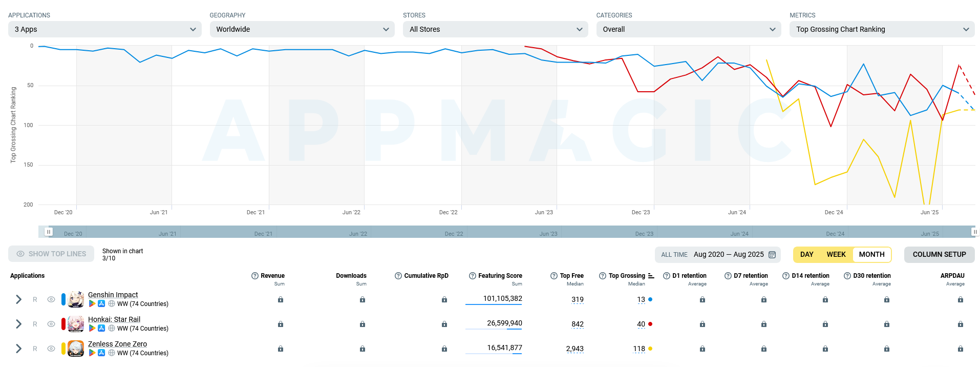Click the help icon beside Top Free
This screenshot has height=367, width=980.
[554, 276]
